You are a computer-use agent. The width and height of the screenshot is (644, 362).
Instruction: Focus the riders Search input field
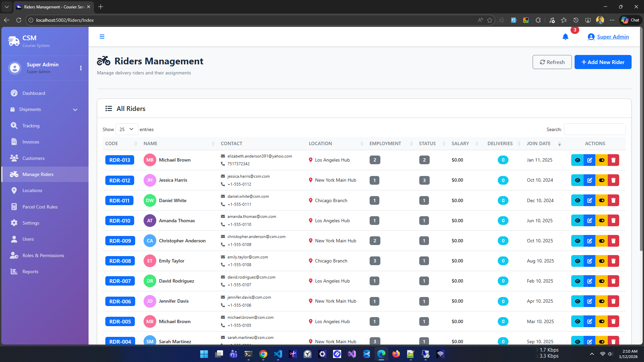(594, 129)
